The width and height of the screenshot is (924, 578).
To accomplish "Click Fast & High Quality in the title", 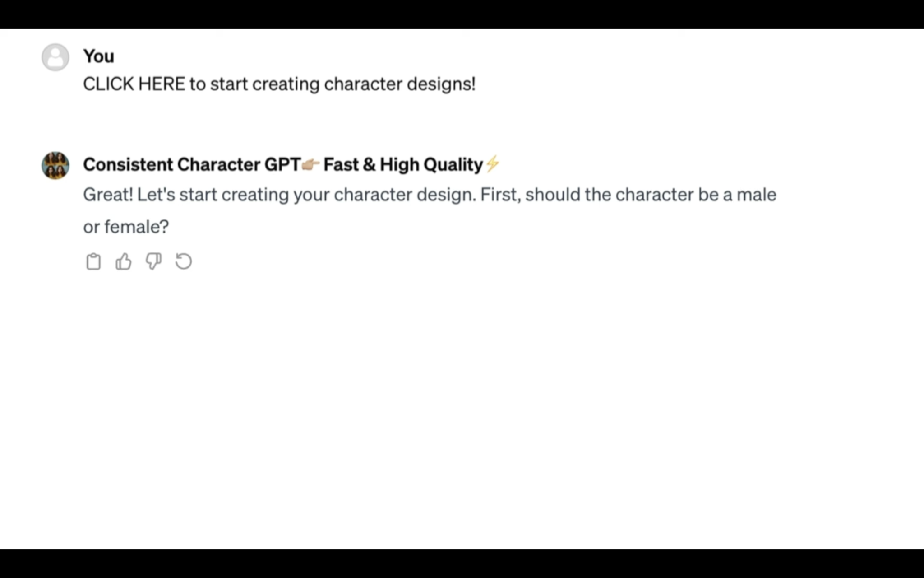I will 403,164.
